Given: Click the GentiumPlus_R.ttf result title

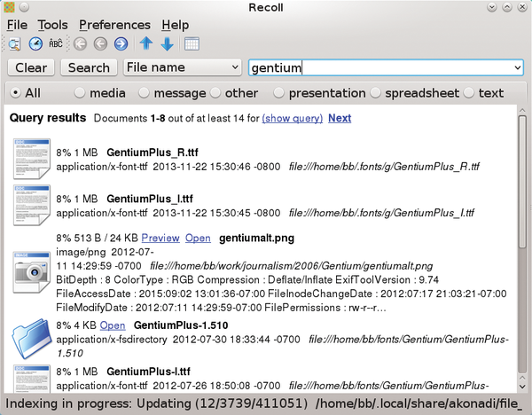Looking at the screenshot, I should 153,153.
